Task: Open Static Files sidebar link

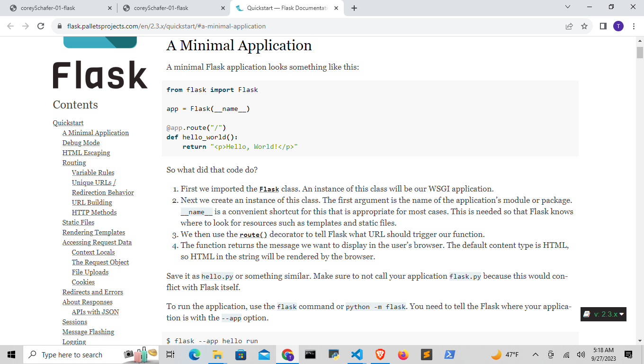Action: (x=78, y=223)
